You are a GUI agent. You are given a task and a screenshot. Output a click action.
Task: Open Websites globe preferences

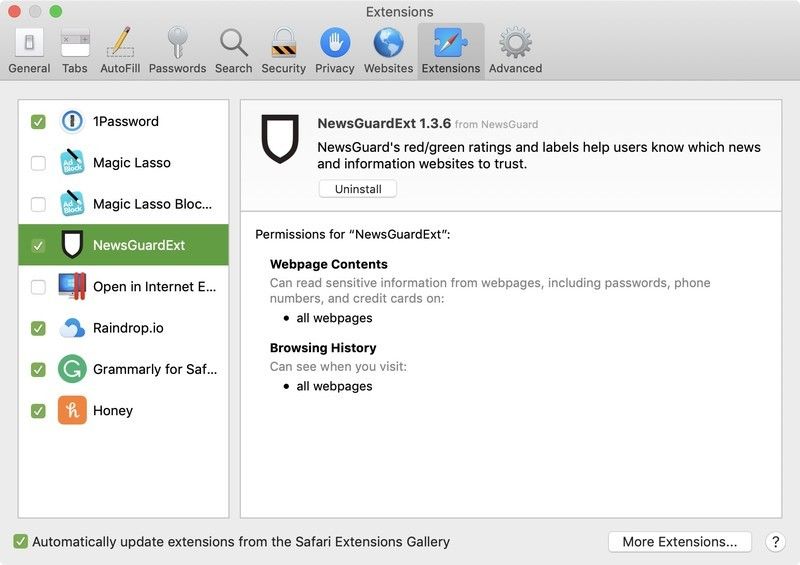(x=388, y=50)
